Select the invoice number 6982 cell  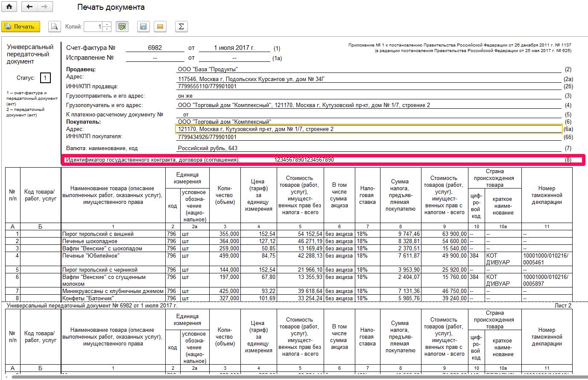click(155, 48)
